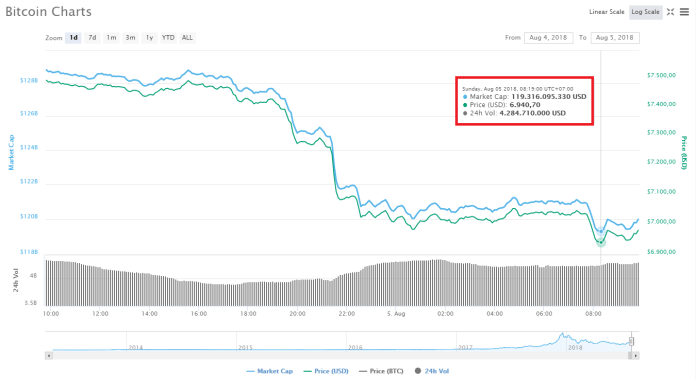Click the tooltip Market Cap value 119.316.095.330 USD
The image size is (696, 380).
[x=549, y=96]
